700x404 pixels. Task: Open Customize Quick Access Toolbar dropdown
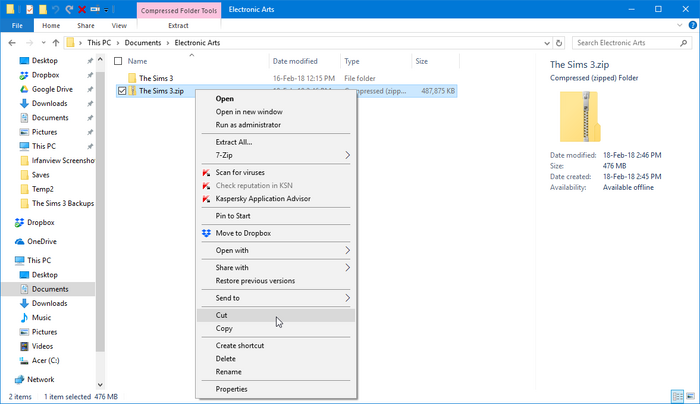[106, 10]
